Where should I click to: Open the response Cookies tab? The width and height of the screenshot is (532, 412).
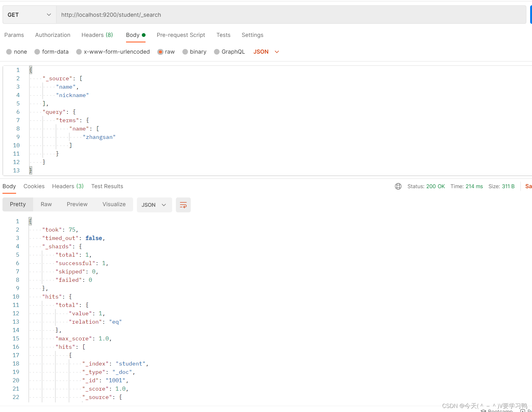tap(34, 186)
